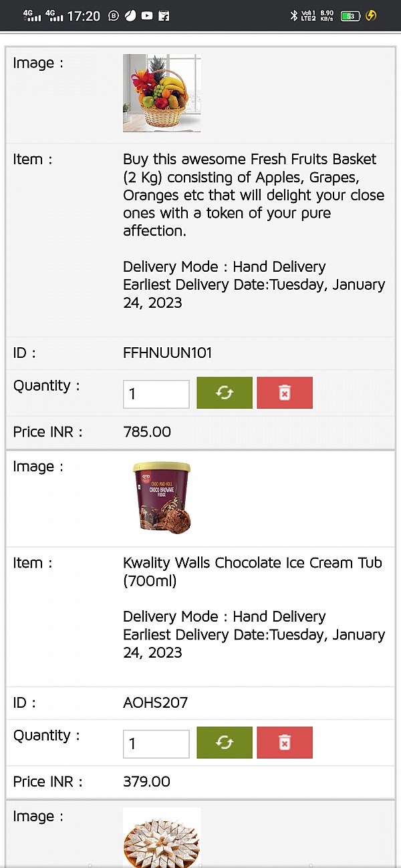Update quantity for Kwality Walls Ice Cream

click(x=225, y=742)
